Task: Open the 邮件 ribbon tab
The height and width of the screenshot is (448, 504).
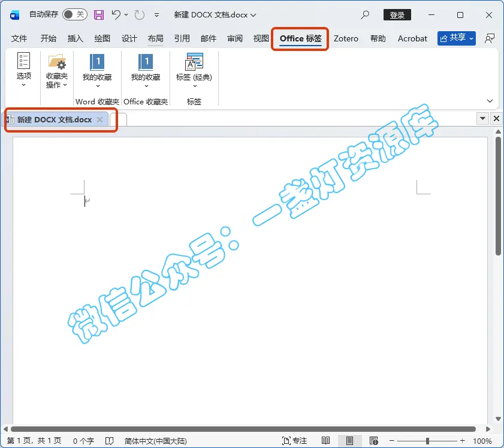Action: [209, 38]
